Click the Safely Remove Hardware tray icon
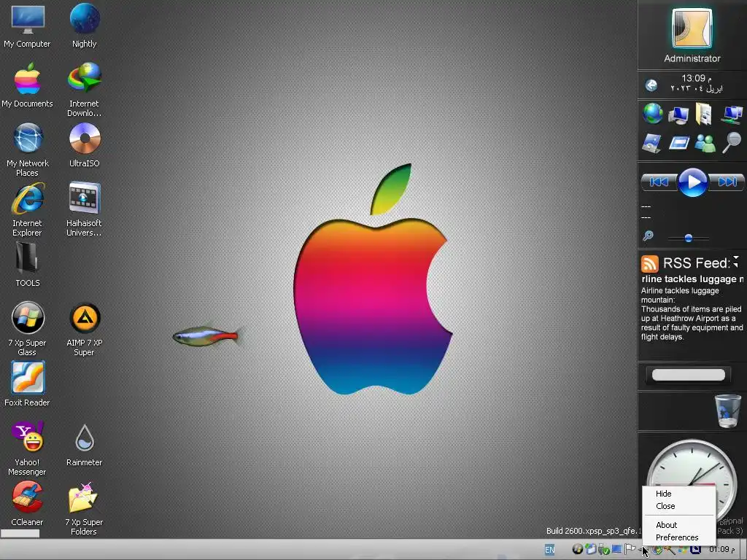 603,550
